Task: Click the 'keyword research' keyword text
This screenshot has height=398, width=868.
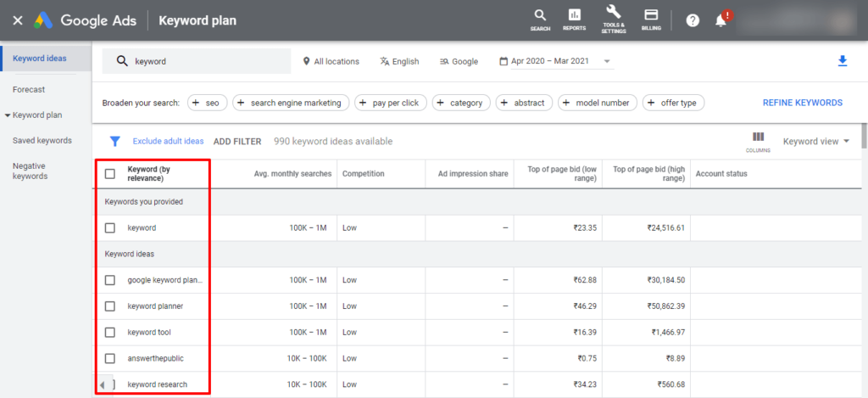Action: 157,384
